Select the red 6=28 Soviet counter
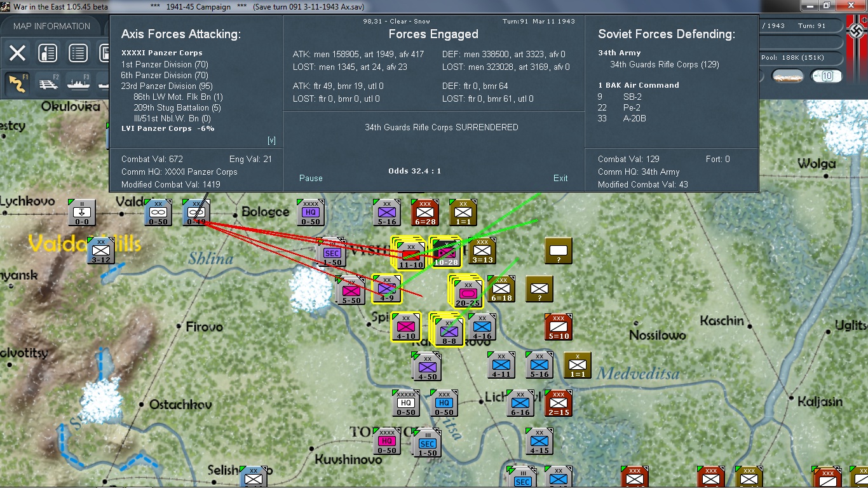Image resolution: width=868 pixels, height=488 pixels. coord(425,212)
